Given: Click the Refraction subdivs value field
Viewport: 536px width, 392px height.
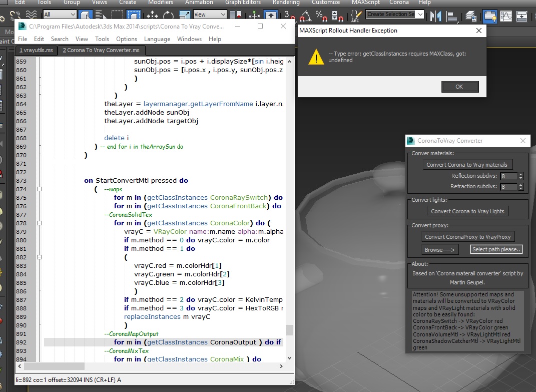Looking at the screenshot, I should [508, 186].
